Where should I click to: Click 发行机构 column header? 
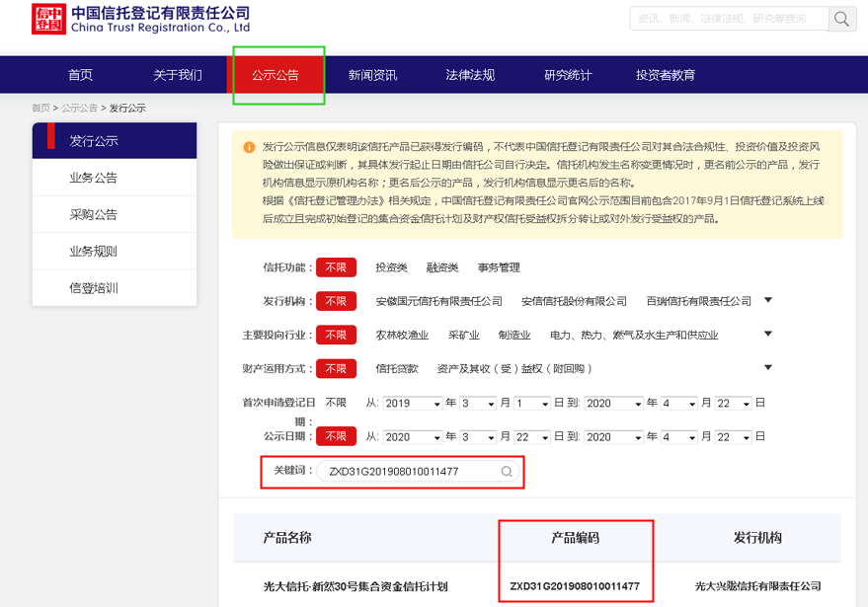757,537
